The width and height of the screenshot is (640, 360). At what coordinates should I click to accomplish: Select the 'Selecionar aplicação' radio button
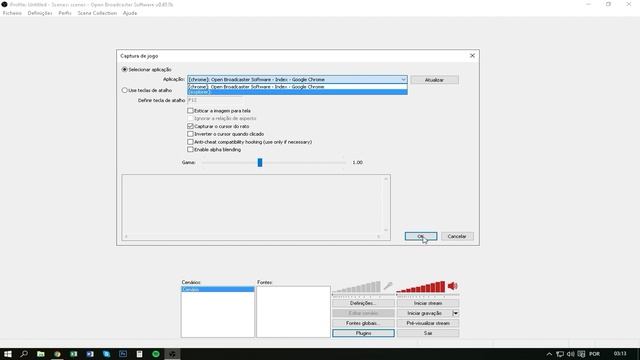click(124, 69)
